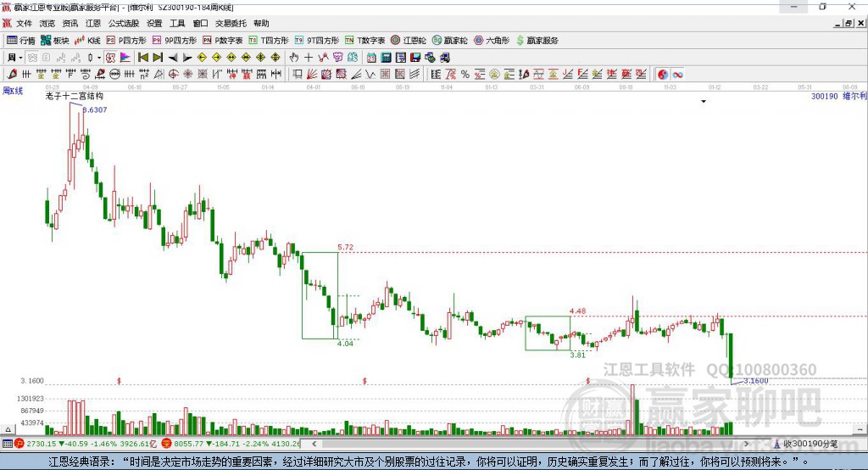Click the 3.81 low label
This screenshot has width=868, height=470.
tap(577, 355)
